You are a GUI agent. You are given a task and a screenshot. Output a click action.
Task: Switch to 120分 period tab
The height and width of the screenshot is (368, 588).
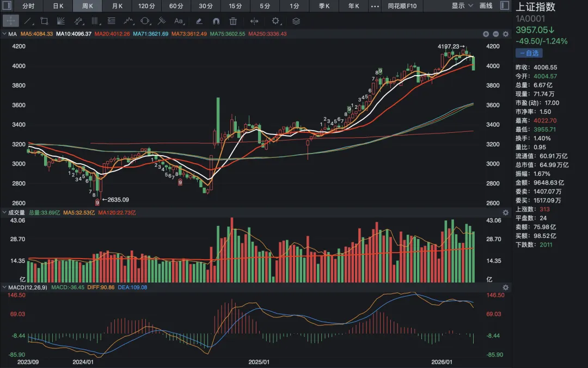[146, 6]
